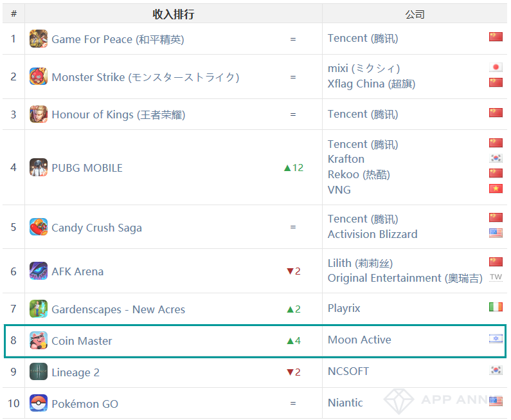The width and height of the screenshot is (511, 420).
Task: Click the Gardenscapes app icon
Action: pos(39,309)
